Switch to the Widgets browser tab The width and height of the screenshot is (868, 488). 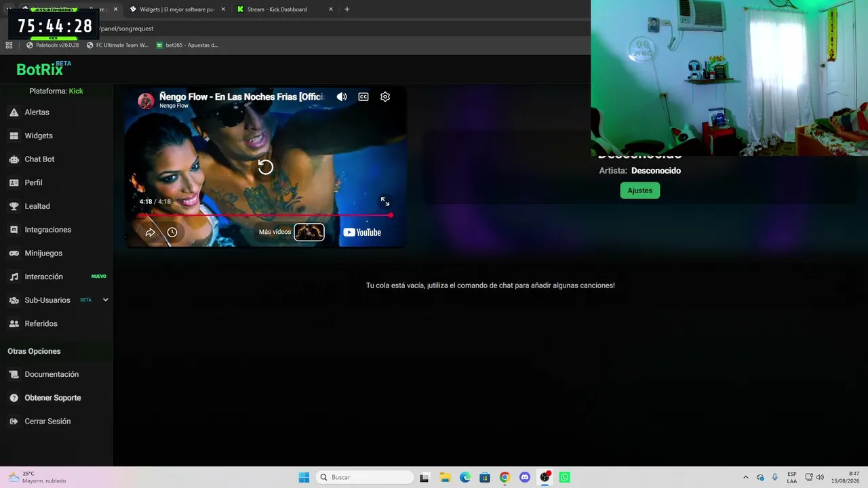tap(176, 9)
